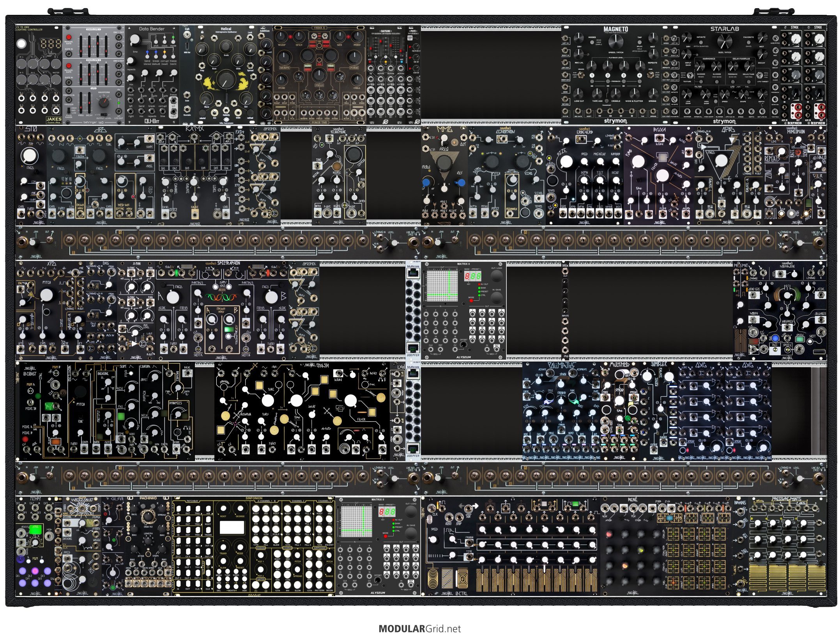Screen dimensions: 840x637
Task: Open the ModularGrid.net logo link
Action: point(419,628)
